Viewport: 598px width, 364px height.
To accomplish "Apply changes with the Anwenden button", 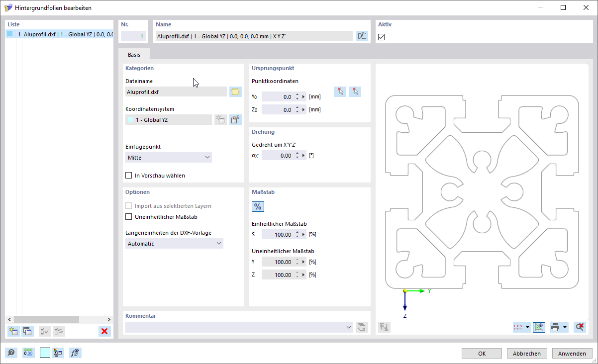I will tap(572, 353).
